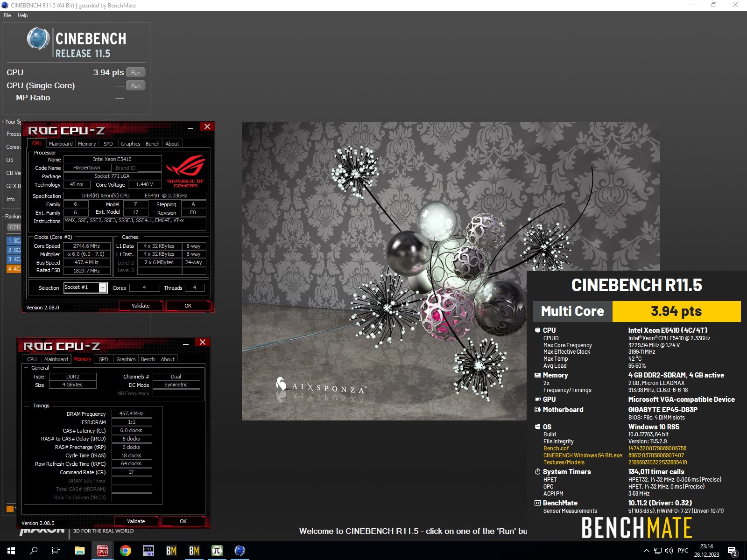Select About tab in lower CPU-Z window
Screen dimensions: 747x560
coord(168,359)
